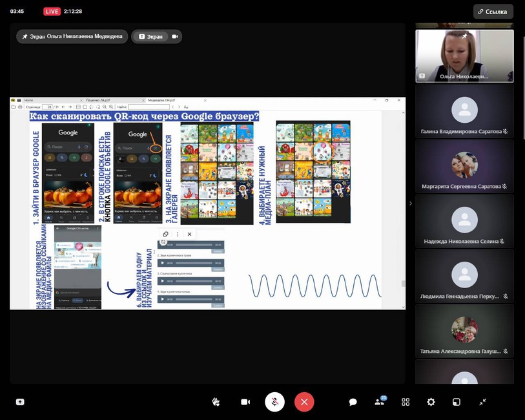Image resolution: width=525 pixels, height=420 pixels.
Task: Open the chat panel icon
Action: pos(353,401)
